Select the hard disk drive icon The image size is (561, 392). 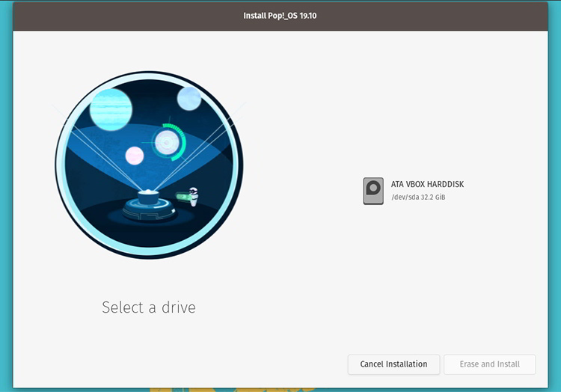pyautogui.click(x=373, y=191)
